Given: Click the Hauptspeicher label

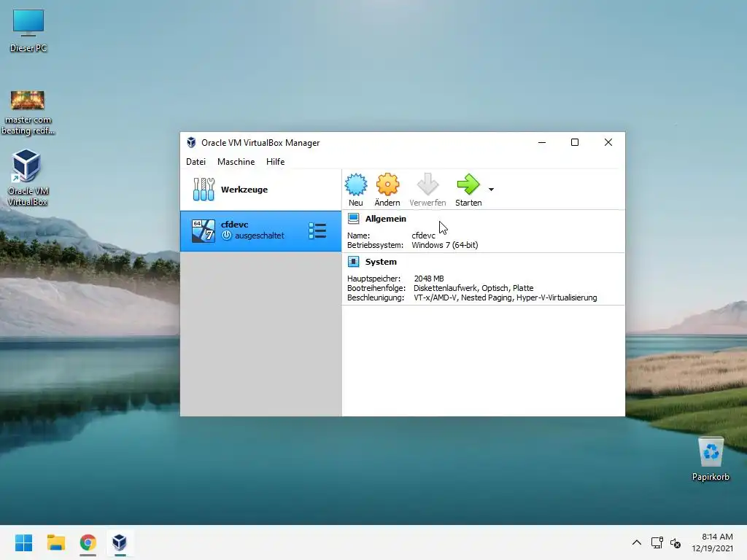Looking at the screenshot, I should [x=374, y=279].
